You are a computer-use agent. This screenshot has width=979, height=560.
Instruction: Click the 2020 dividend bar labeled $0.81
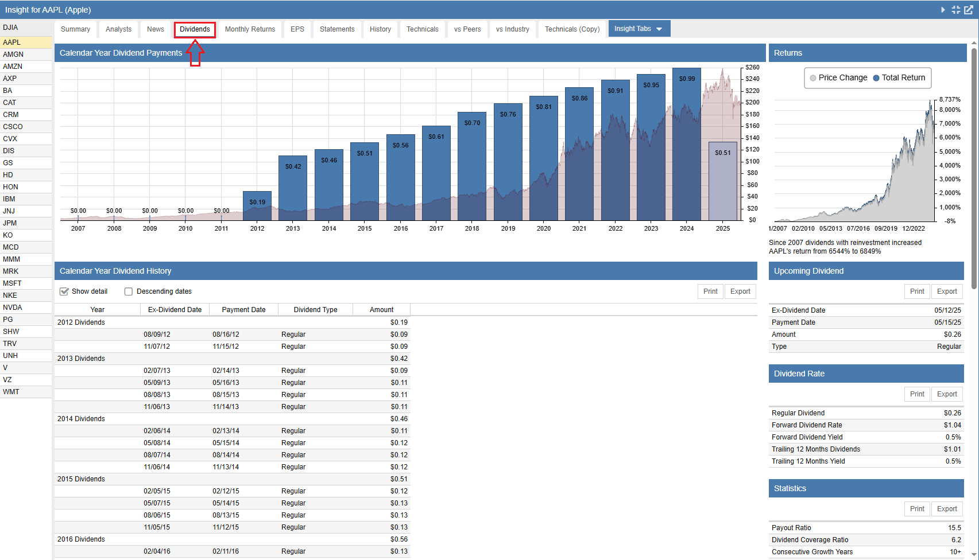[544, 158]
